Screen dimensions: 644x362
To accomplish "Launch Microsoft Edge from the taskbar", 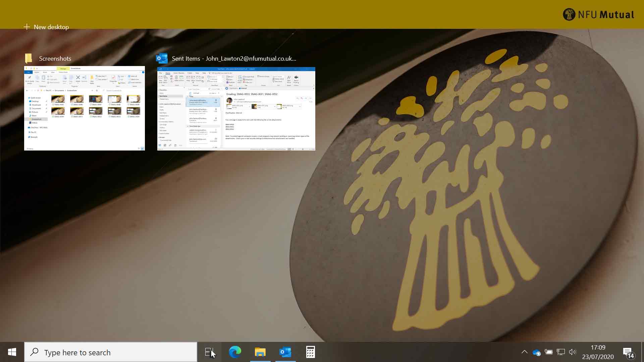I will (x=235, y=352).
